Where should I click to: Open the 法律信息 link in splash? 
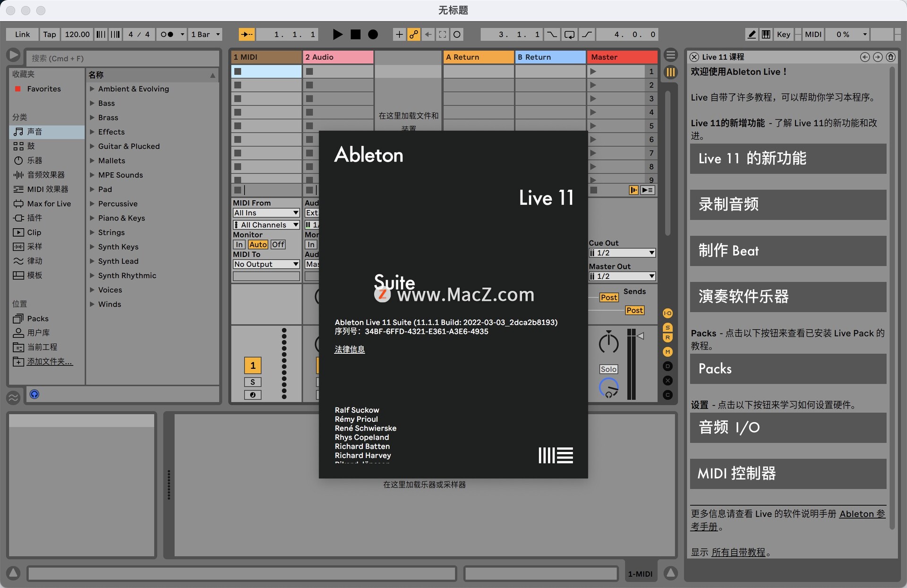(x=350, y=349)
